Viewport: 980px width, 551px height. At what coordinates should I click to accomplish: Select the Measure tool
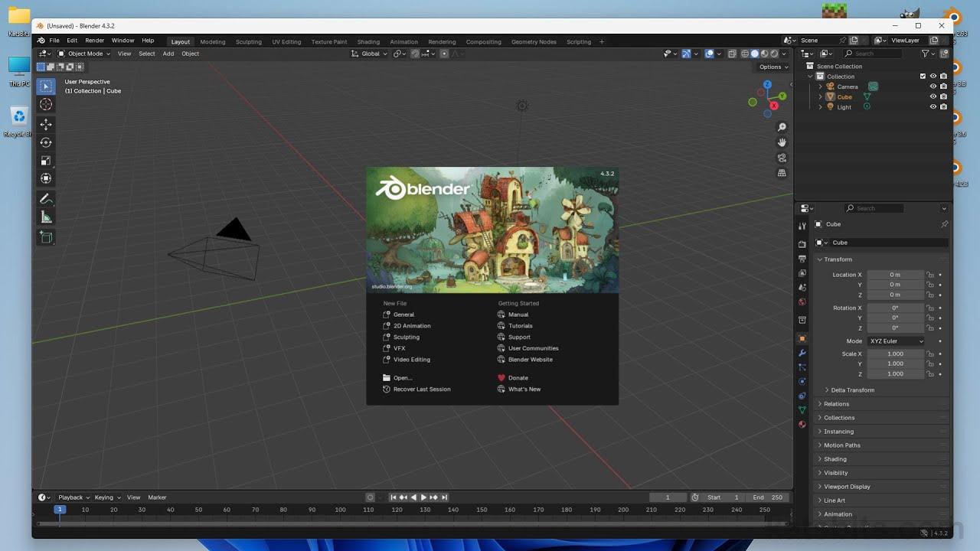click(46, 217)
